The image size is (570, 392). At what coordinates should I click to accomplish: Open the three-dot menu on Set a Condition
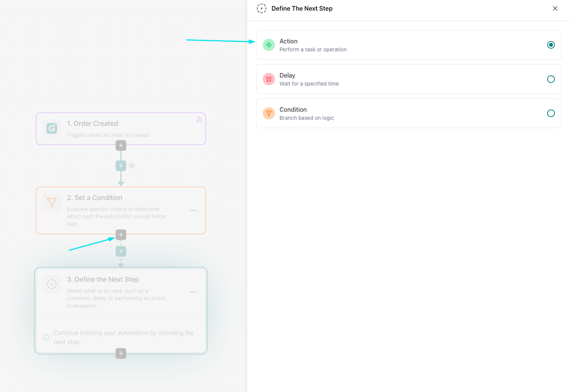tap(193, 210)
